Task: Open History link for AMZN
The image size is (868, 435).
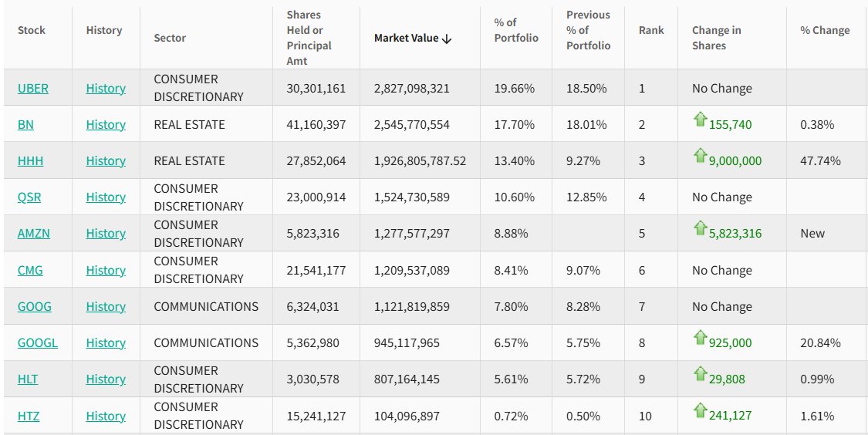Action: (106, 233)
